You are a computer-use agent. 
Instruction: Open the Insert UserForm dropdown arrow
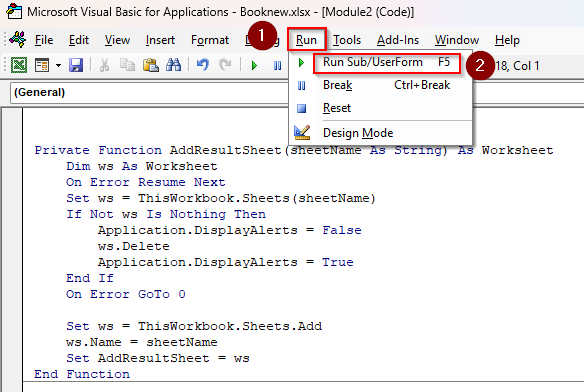[58, 66]
